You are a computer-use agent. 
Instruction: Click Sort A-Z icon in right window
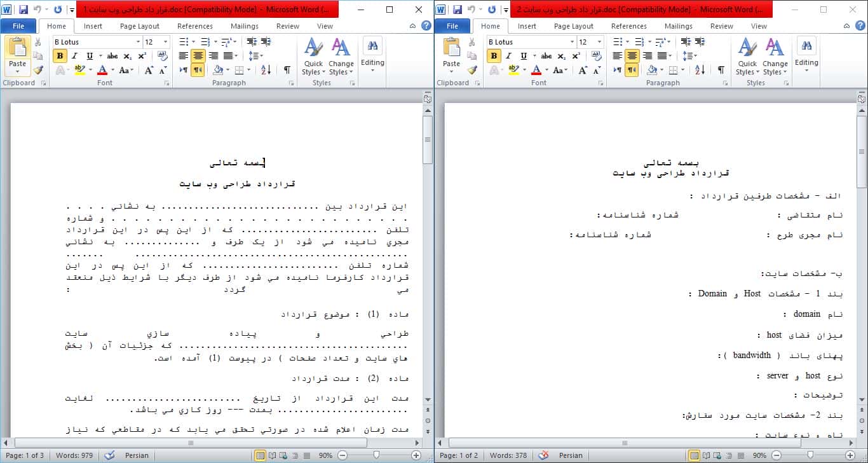(700, 70)
